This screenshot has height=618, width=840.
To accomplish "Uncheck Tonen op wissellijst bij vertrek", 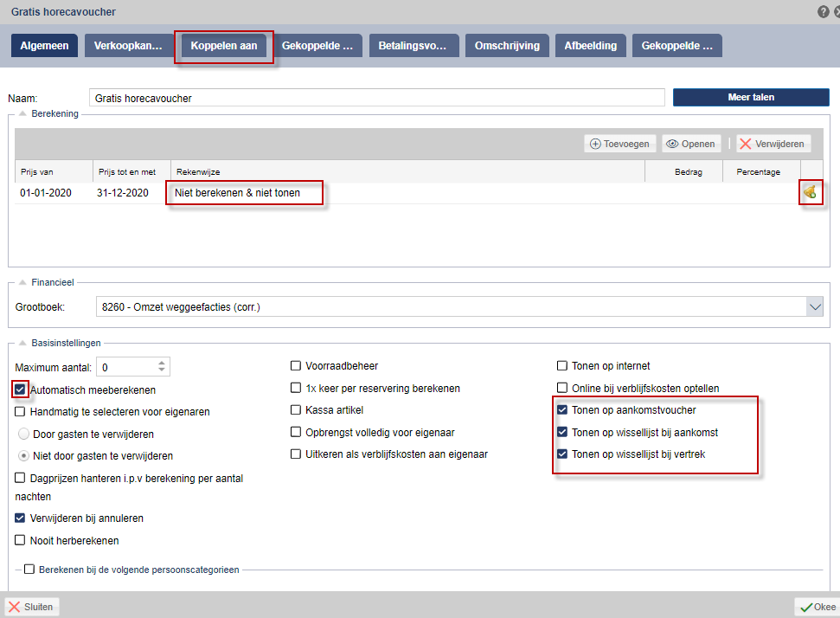I will [x=562, y=454].
